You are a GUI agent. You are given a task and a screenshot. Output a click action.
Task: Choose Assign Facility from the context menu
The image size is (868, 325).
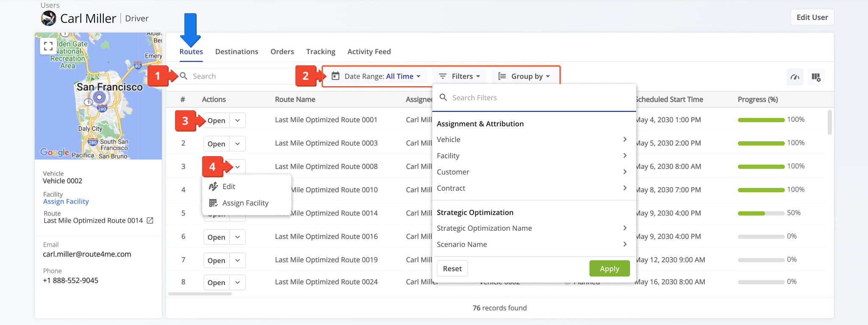(245, 203)
